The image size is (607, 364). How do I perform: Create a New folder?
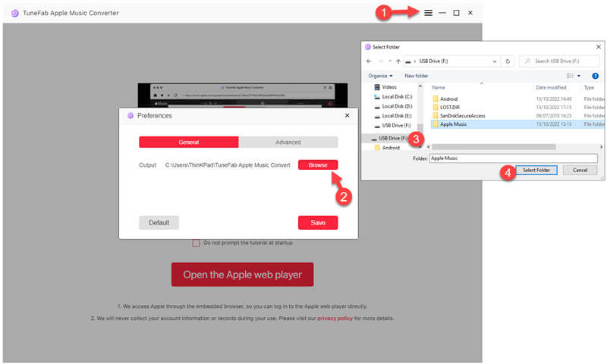[416, 76]
